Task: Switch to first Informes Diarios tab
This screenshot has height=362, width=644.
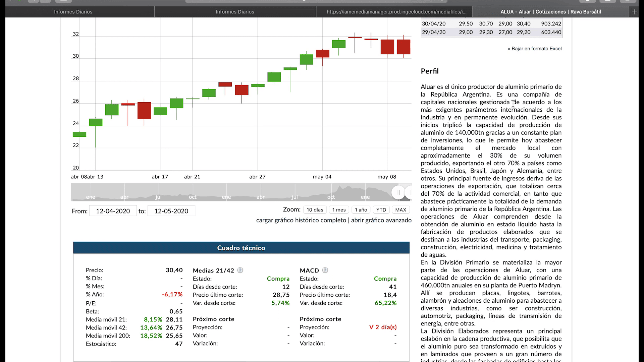Action: [73, 12]
